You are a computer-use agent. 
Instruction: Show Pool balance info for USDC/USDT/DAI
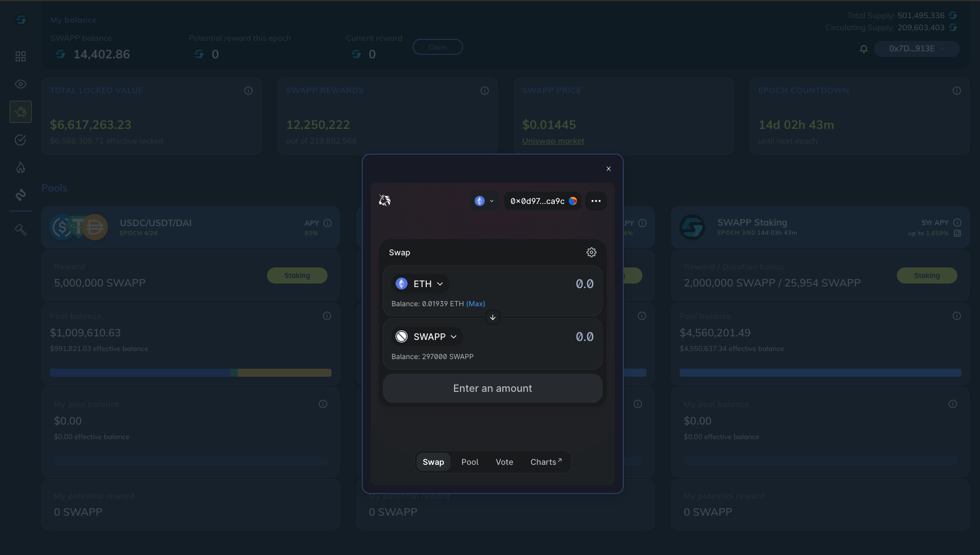(327, 316)
